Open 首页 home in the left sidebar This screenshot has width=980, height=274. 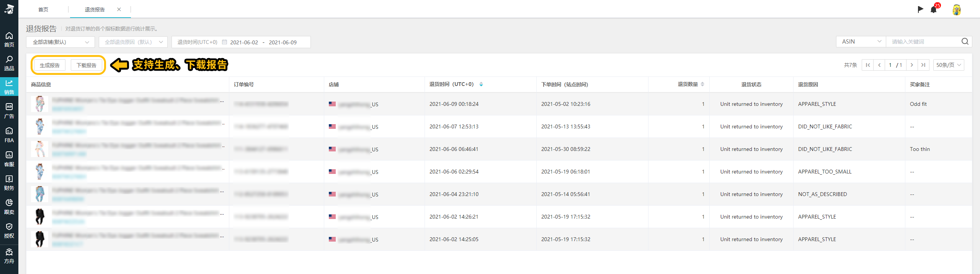[9, 40]
